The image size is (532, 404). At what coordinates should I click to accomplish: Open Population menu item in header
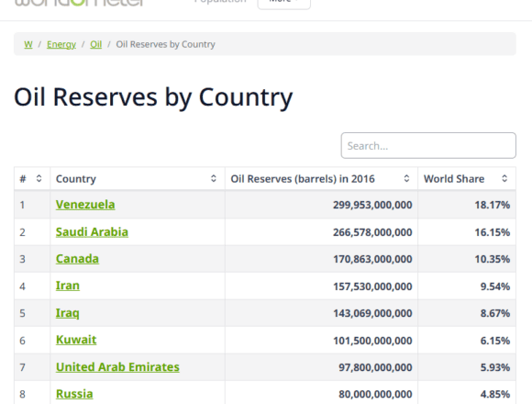220,2
